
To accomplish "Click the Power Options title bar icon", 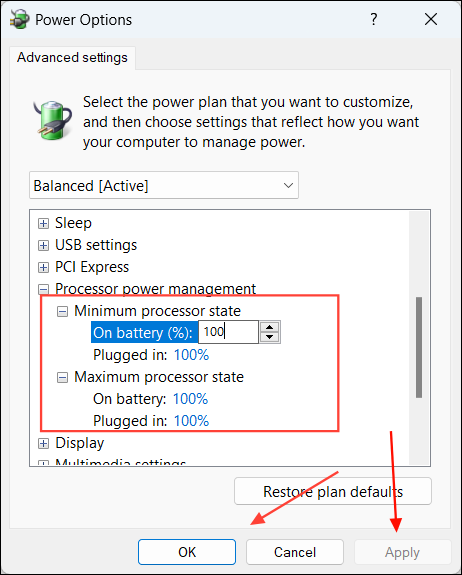I will coord(19,19).
